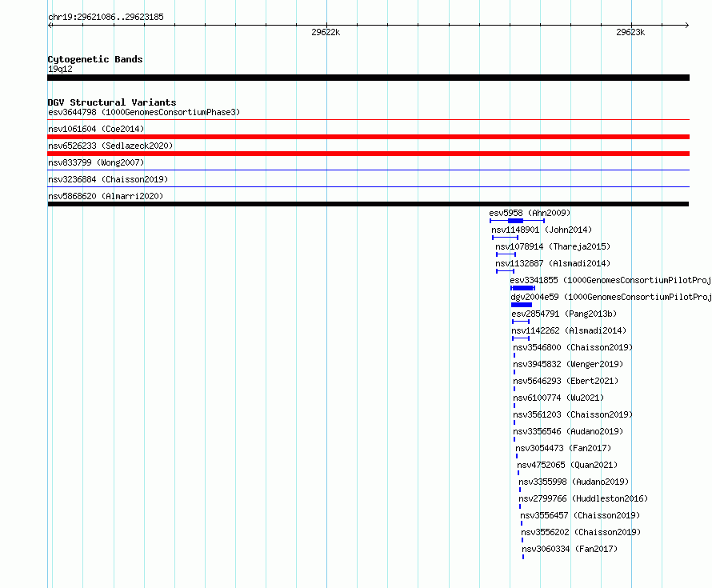Open variant nsv1142262 (Alsmadi2014) label

(569, 330)
